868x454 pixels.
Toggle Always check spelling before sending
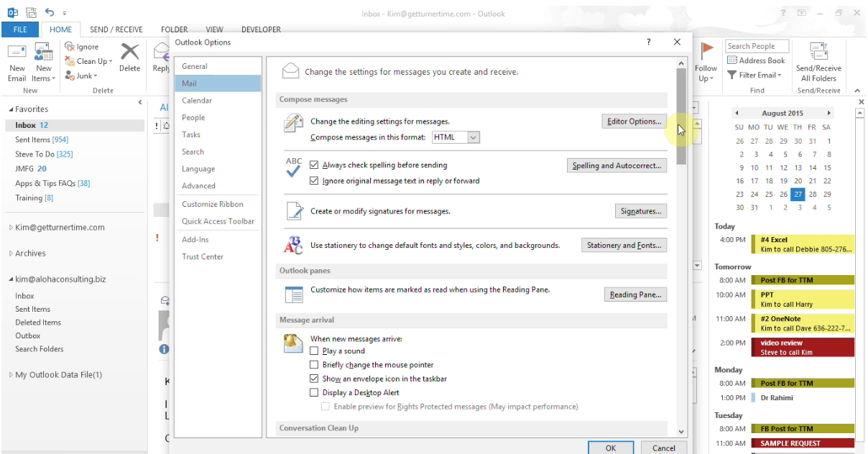(x=314, y=165)
